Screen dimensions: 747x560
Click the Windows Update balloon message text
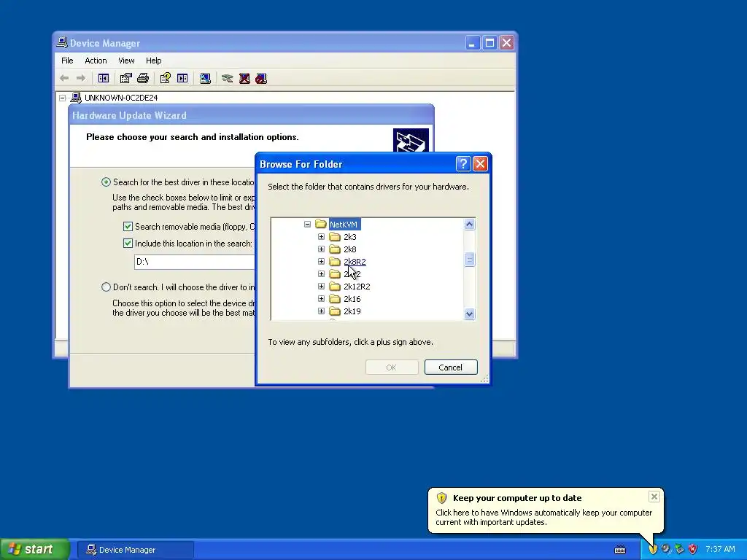coord(543,517)
